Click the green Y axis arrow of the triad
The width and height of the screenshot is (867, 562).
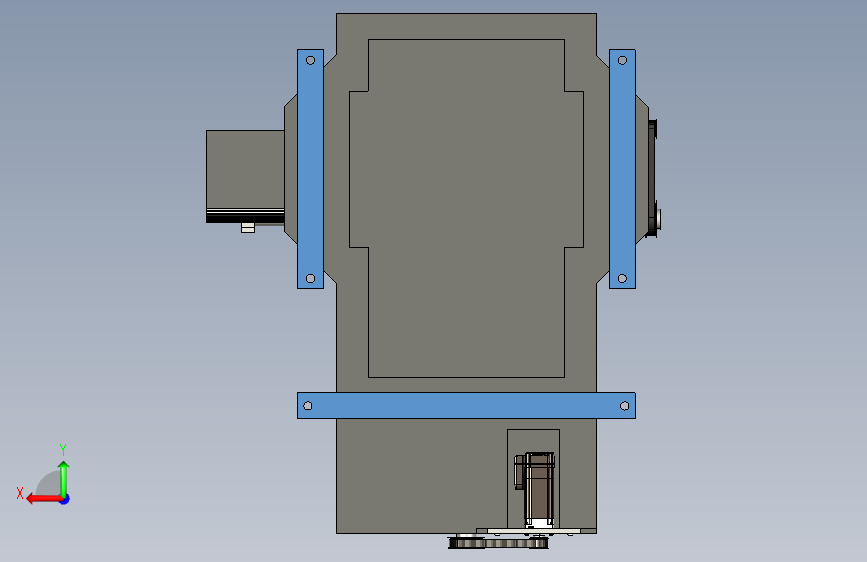click(x=64, y=478)
